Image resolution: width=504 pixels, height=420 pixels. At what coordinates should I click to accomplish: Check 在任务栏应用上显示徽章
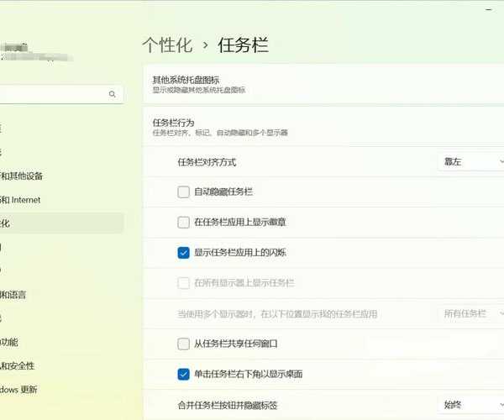click(x=184, y=223)
